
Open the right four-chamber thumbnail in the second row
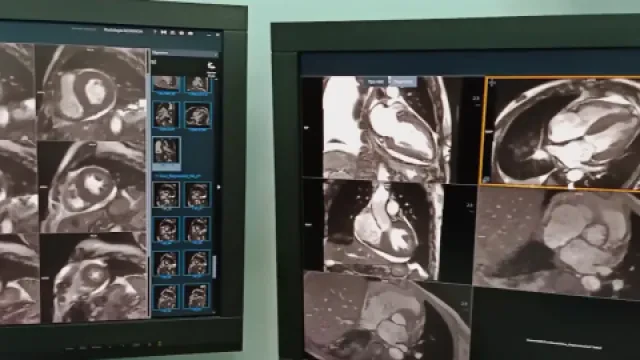pos(198,116)
